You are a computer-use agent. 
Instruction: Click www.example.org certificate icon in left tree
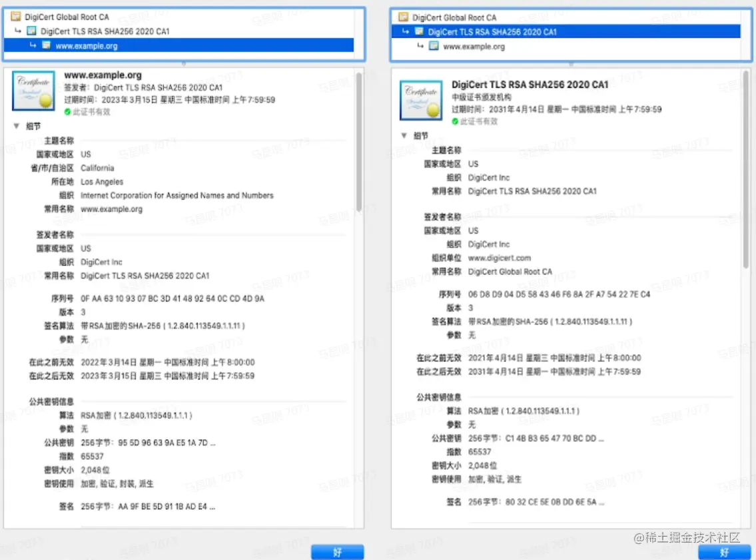46,46
